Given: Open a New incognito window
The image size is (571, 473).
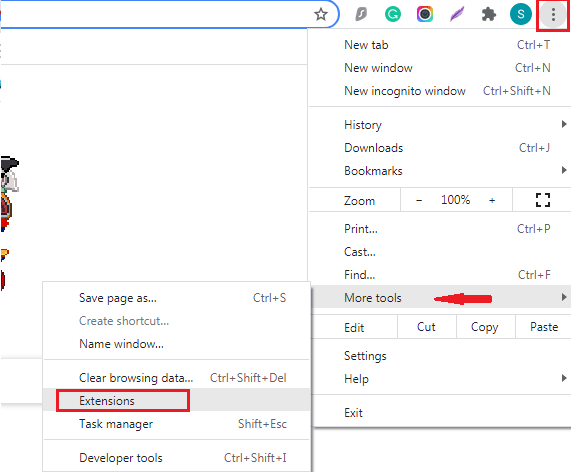Looking at the screenshot, I should tap(440, 91).
